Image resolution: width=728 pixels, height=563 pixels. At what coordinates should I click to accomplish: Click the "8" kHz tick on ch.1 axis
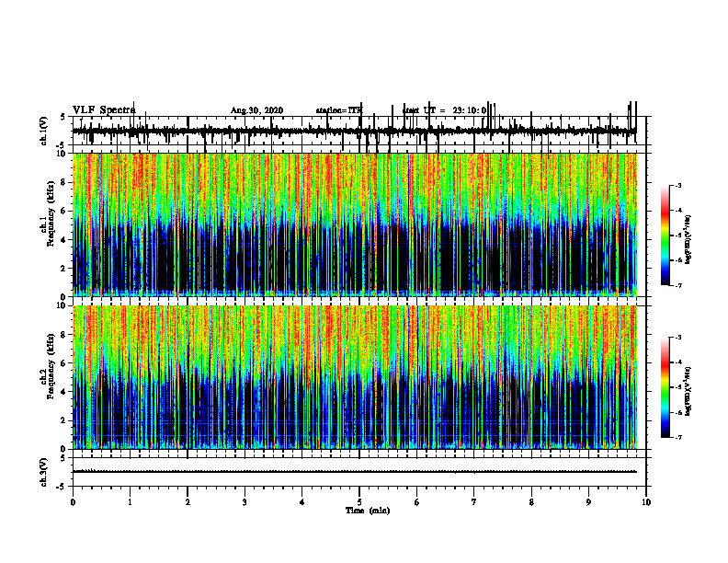[x=63, y=182]
